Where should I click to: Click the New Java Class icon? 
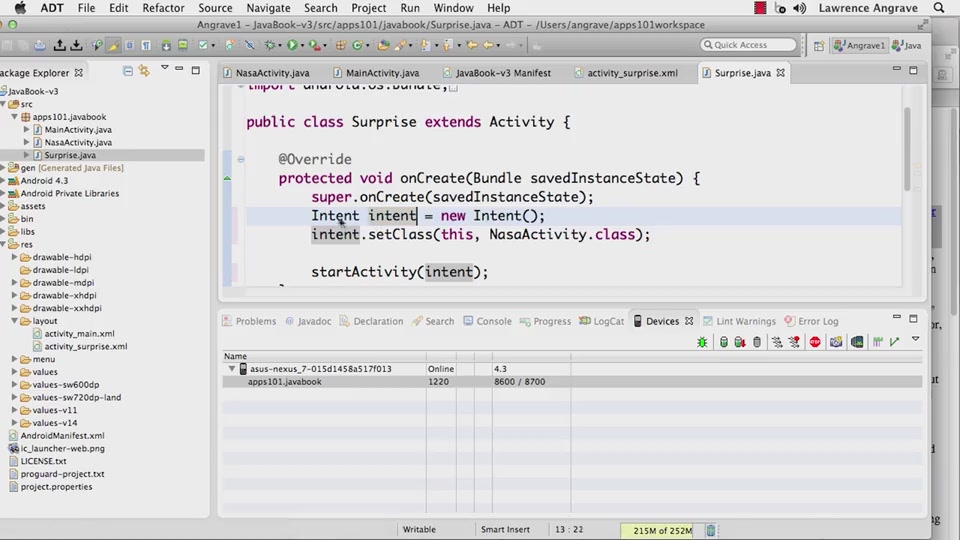pyautogui.click(x=358, y=45)
